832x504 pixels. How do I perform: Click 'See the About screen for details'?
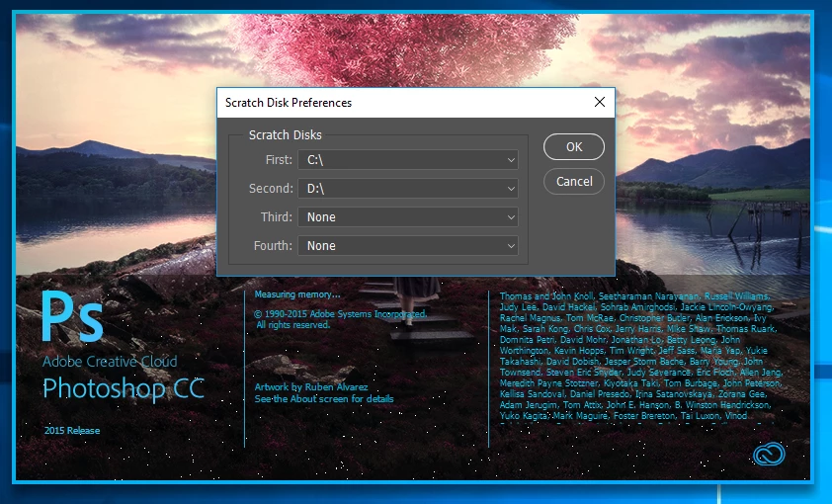click(324, 398)
